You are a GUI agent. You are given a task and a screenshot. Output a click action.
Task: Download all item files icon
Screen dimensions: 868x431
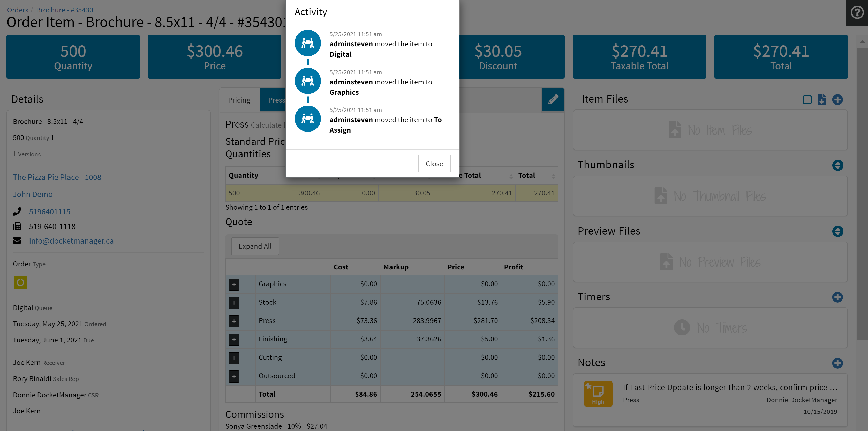click(821, 99)
